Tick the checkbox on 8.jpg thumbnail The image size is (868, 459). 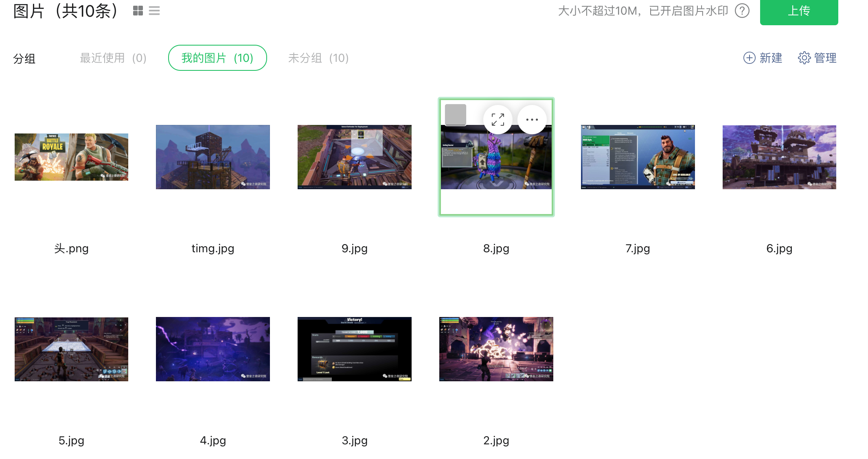(x=456, y=115)
